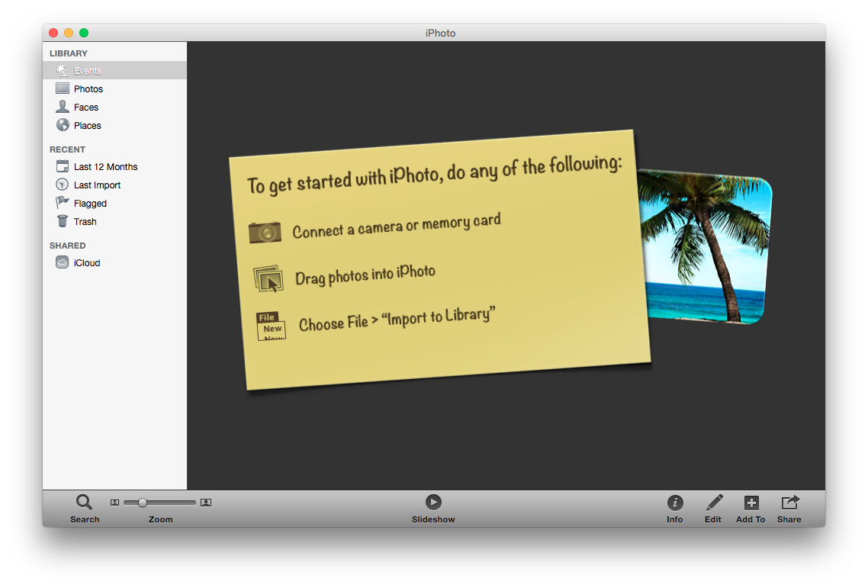Open the Info panel icon
The image size is (868, 588).
(x=675, y=502)
